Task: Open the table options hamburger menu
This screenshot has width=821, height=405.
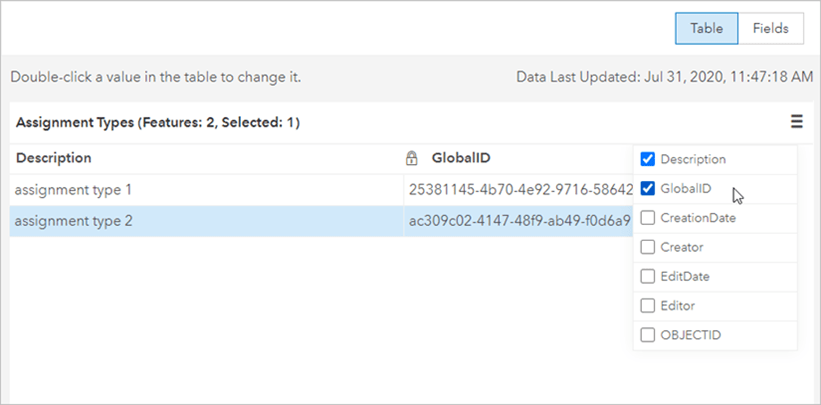Action: [796, 122]
